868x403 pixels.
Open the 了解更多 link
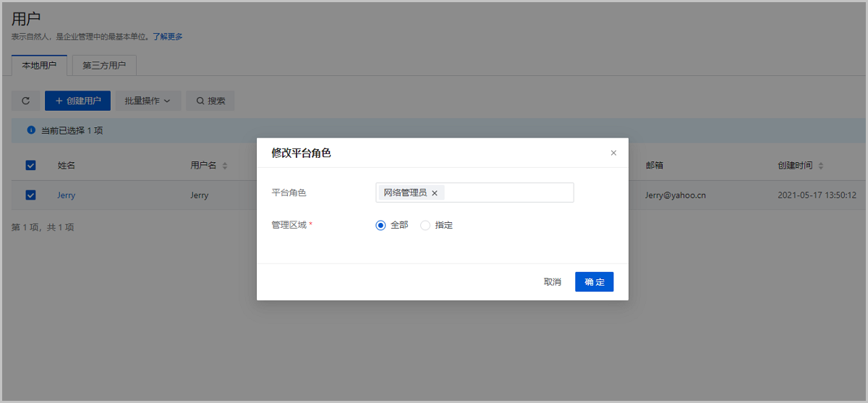coord(168,36)
